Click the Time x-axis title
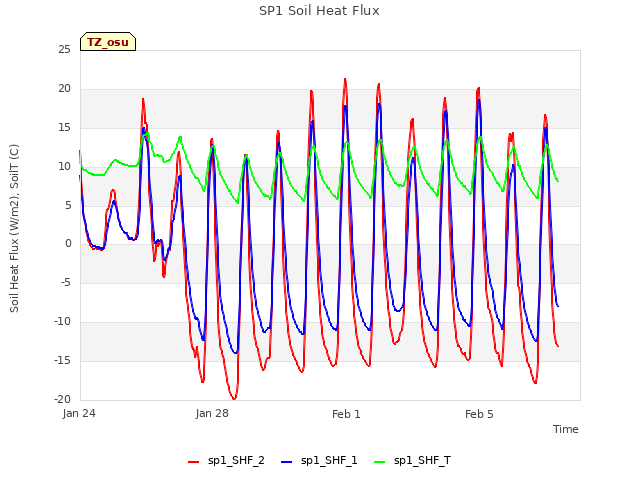Screen dimensions: 640x480 coord(566,429)
